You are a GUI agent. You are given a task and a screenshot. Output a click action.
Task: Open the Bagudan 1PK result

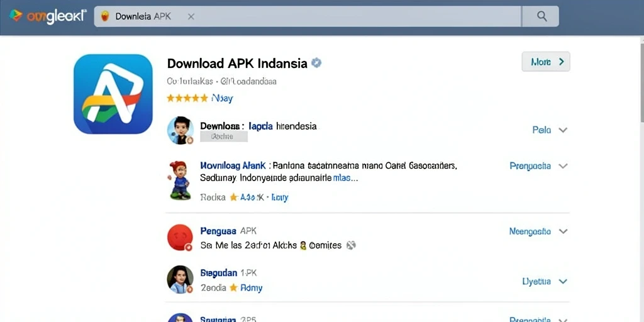(228, 273)
